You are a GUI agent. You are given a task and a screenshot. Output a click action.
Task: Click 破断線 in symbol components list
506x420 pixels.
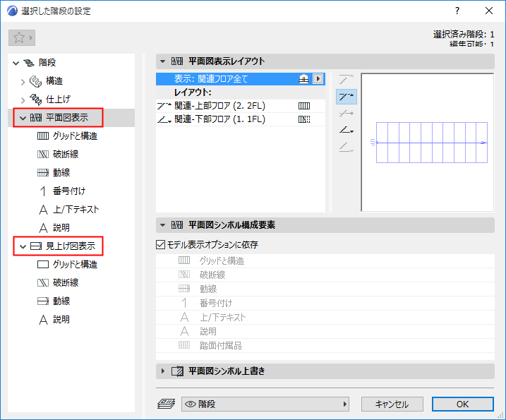[325, 275]
